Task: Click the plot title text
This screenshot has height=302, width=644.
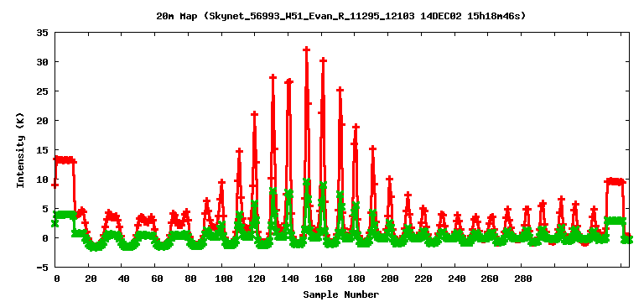Action: click(x=340, y=17)
